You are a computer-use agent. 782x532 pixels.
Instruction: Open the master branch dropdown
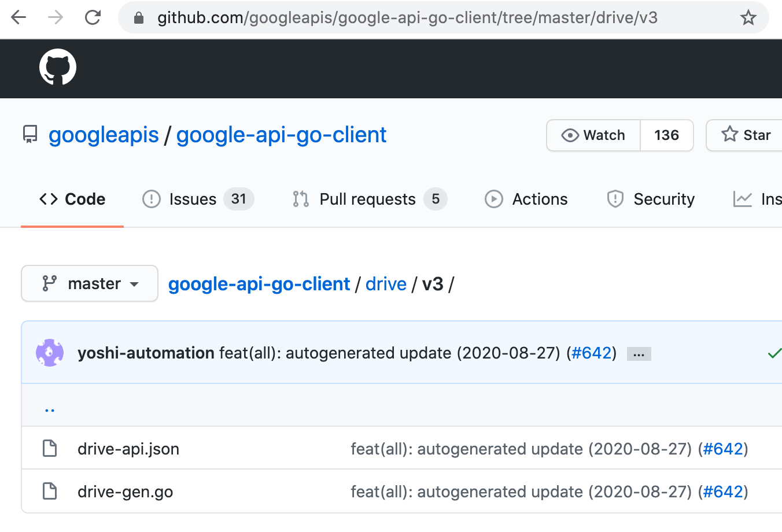pyautogui.click(x=90, y=283)
